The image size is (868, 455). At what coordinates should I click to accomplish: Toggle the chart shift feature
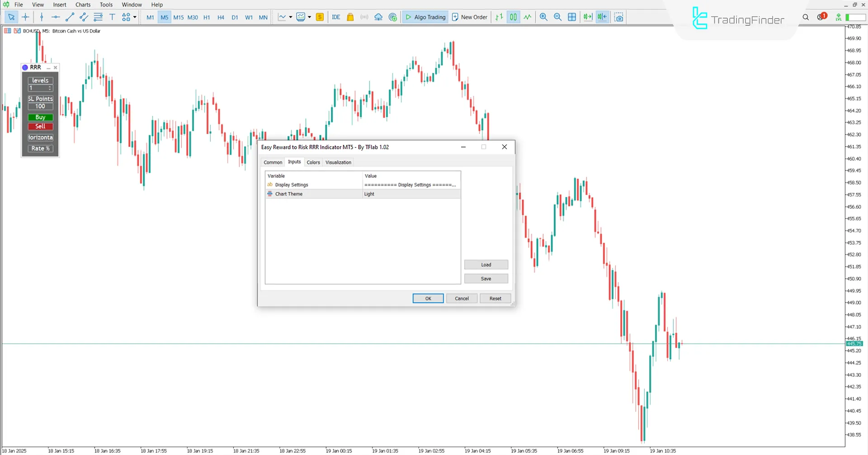click(602, 17)
